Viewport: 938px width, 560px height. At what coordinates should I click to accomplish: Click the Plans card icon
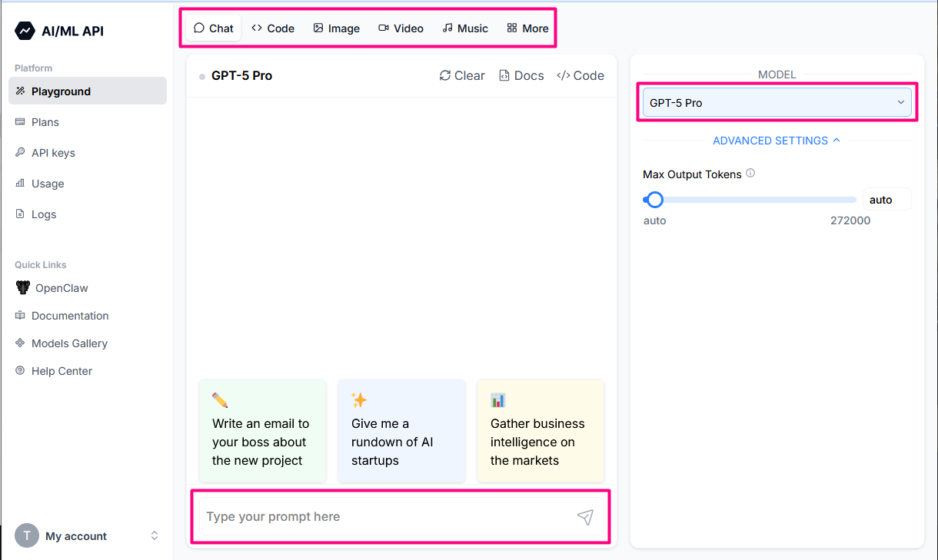(x=21, y=122)
